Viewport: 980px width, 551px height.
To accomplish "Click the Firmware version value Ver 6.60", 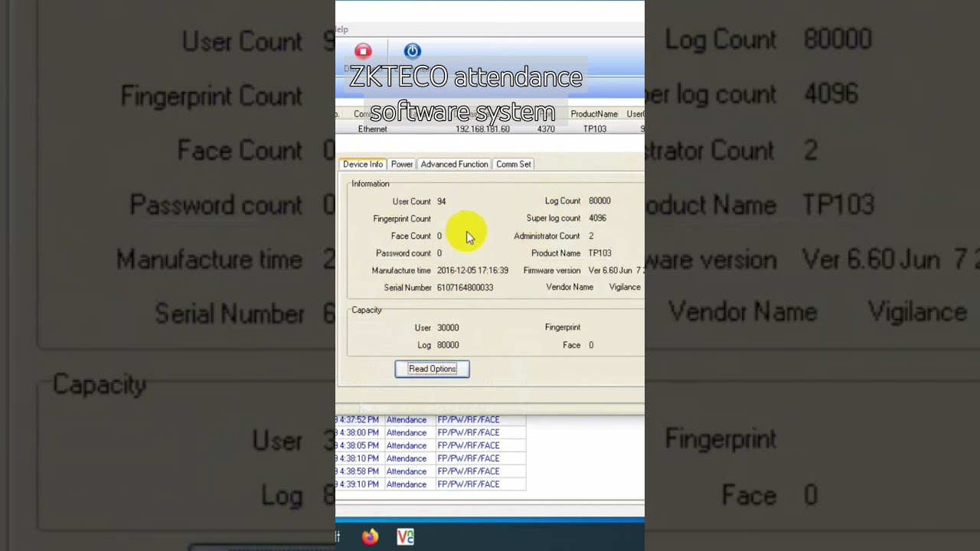I will tap(616, 270).
